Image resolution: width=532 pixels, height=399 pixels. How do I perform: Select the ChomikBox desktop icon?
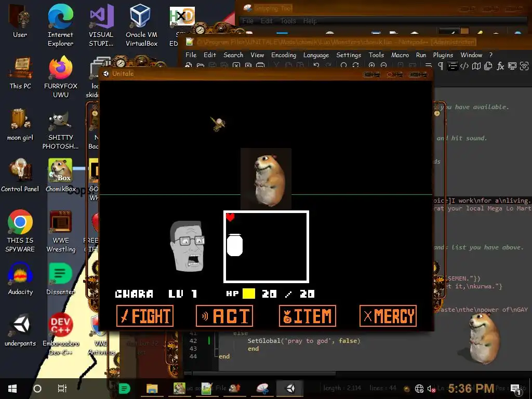tap(60, 176)
